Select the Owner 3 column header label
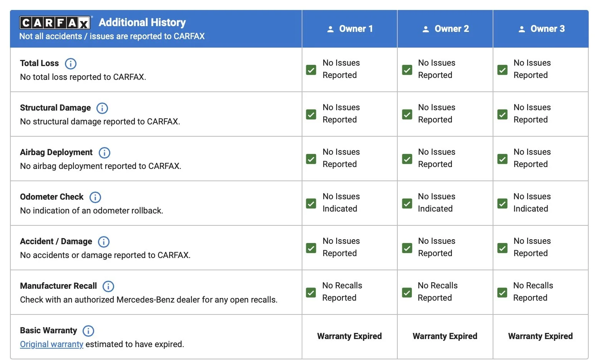The height and width of the screenshot is (364, 601). click(x=548, y=29)
